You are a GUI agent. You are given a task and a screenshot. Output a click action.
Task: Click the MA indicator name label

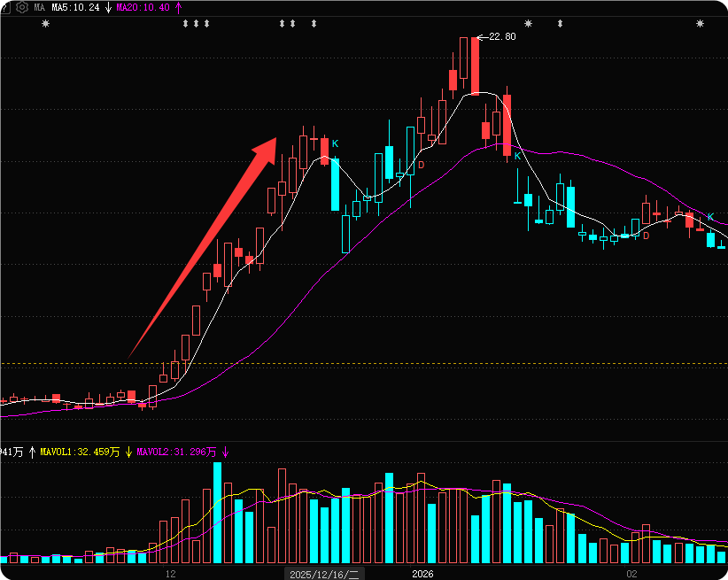coord(40,7)
